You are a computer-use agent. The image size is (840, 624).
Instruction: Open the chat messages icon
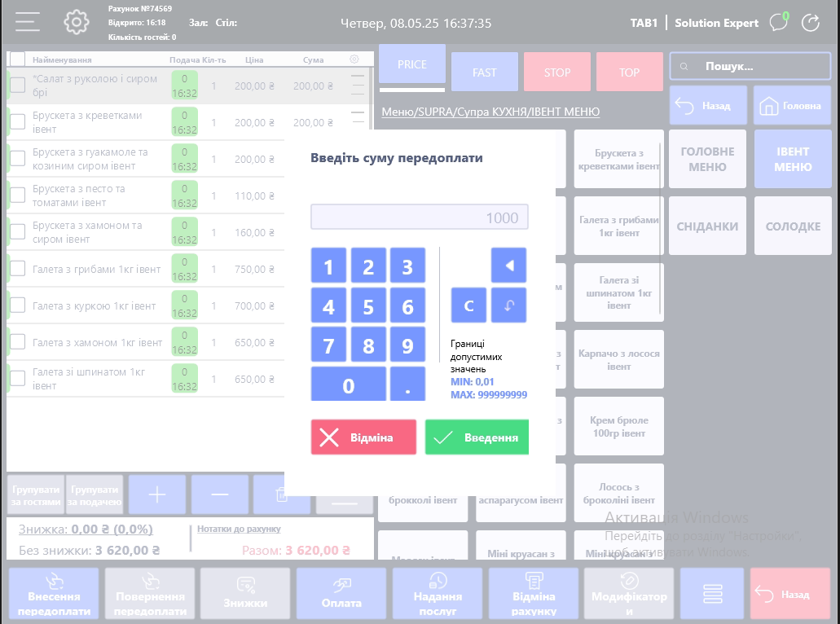[x=779, y=22]
